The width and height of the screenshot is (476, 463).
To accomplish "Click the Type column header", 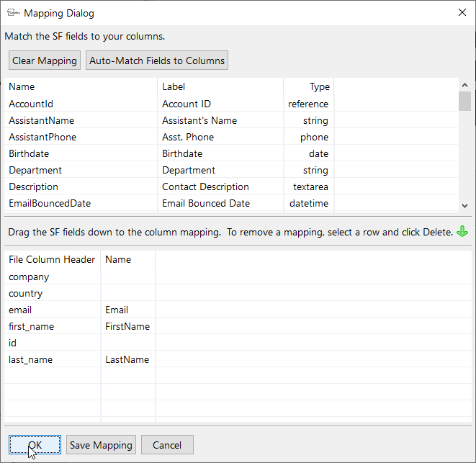I will (319, 86).
